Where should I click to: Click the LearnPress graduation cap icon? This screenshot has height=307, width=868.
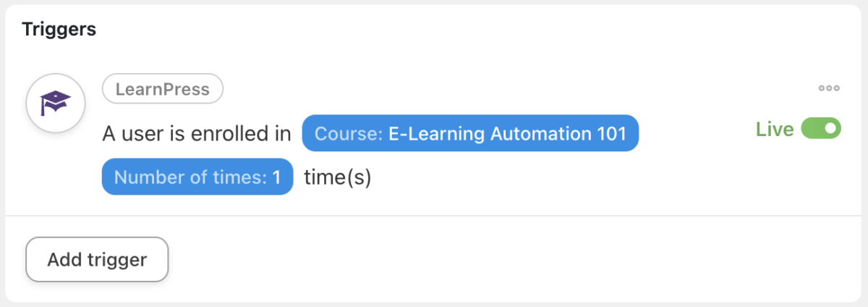tap(56, 103)
